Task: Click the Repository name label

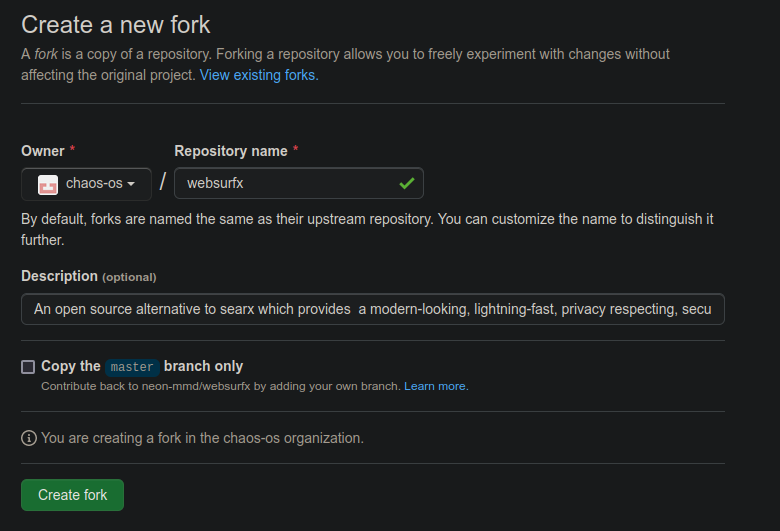Action: 231,151
